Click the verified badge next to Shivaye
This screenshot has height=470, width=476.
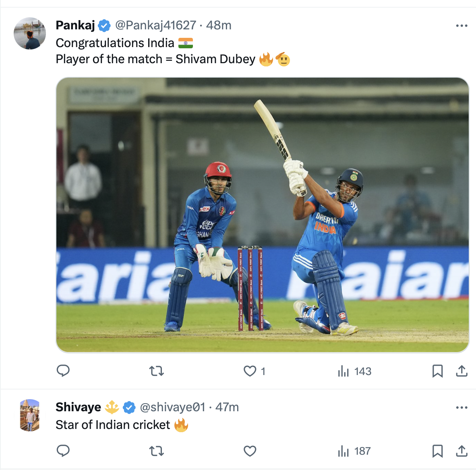pos(130,407)
